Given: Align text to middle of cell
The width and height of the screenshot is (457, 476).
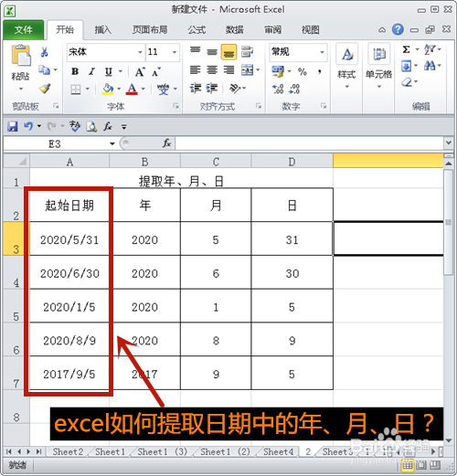Looking at the screenshot, I should (212, 51).
